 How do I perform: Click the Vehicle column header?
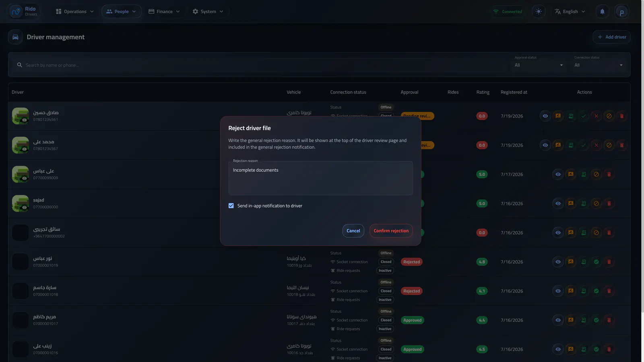293,92
